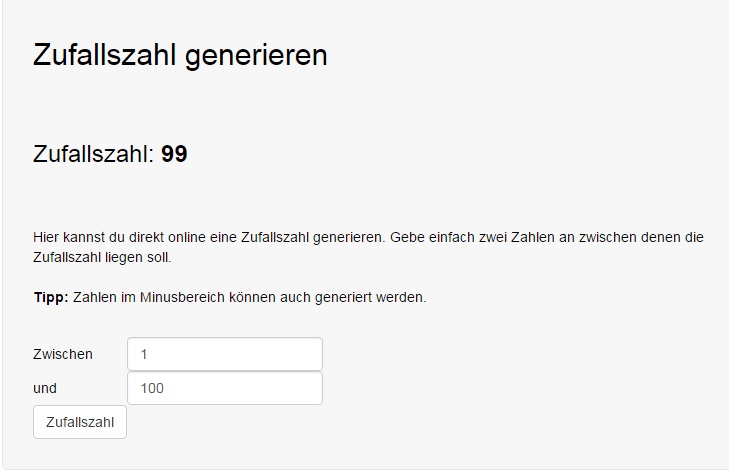Click the word 'Zufallszahl' in the main heading
This screenshot has width=729, height=474.
(x=105, y=55)
